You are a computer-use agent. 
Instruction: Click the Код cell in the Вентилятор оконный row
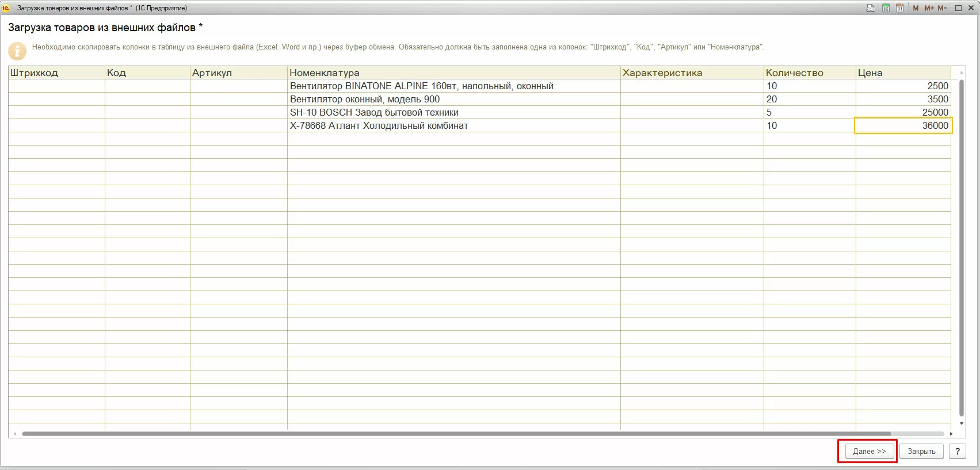(x=147, y=99)
